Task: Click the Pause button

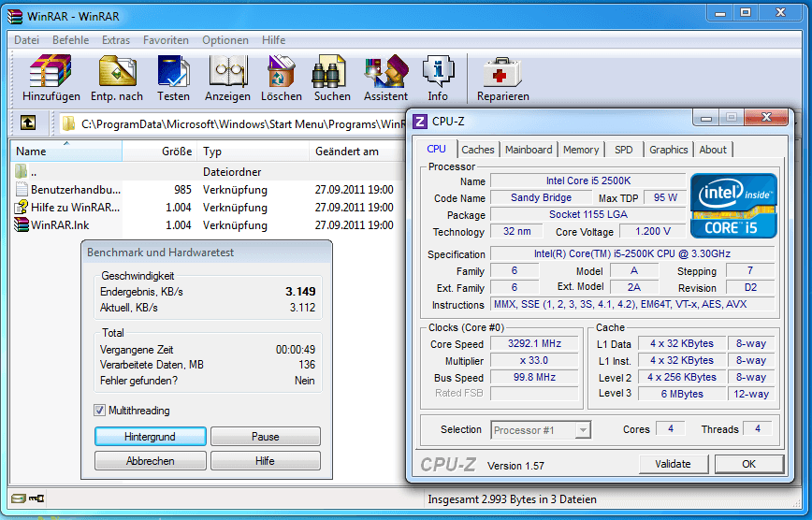Action: coord(265,437)
